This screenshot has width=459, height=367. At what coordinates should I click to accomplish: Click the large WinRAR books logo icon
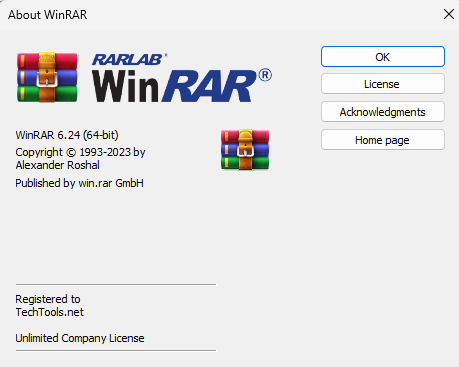(47, 77)
